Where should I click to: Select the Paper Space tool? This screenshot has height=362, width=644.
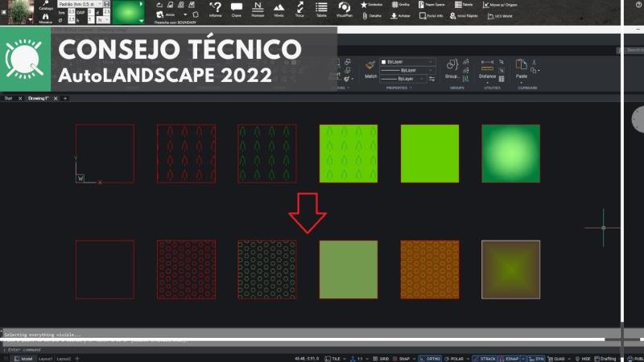point(431,5)
